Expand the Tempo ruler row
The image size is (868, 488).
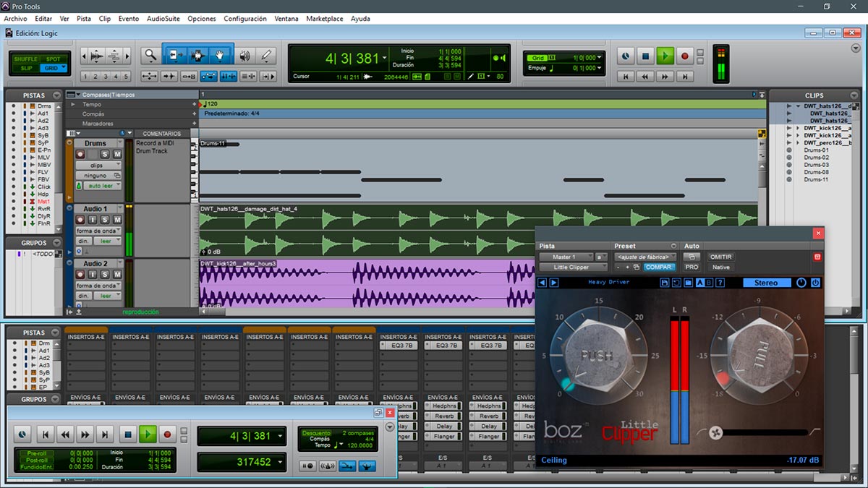(x=72, y=104)
